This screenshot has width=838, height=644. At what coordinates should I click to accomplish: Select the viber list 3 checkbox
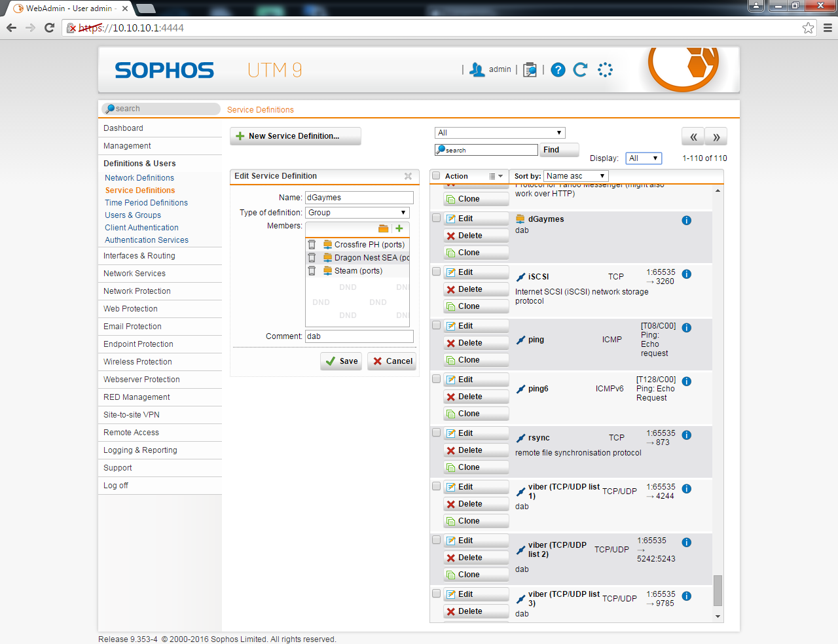coord(436,594)
